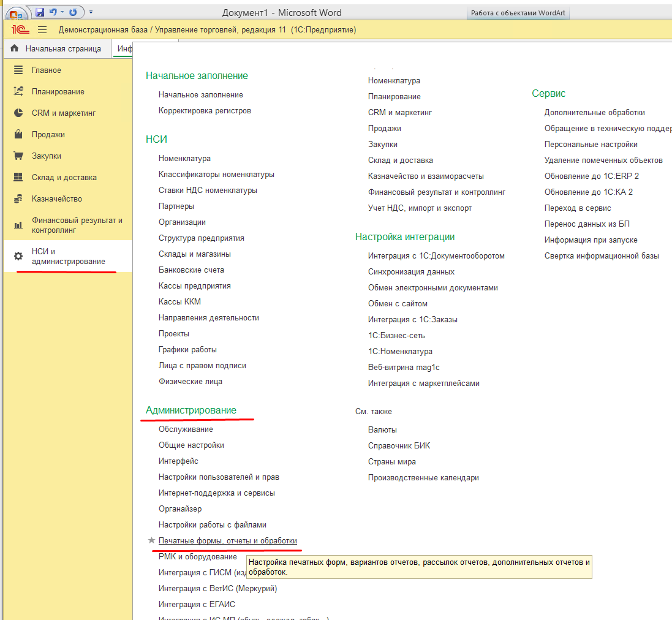
Task: Open Банковские счета
Action: click(x=191, y=270)
